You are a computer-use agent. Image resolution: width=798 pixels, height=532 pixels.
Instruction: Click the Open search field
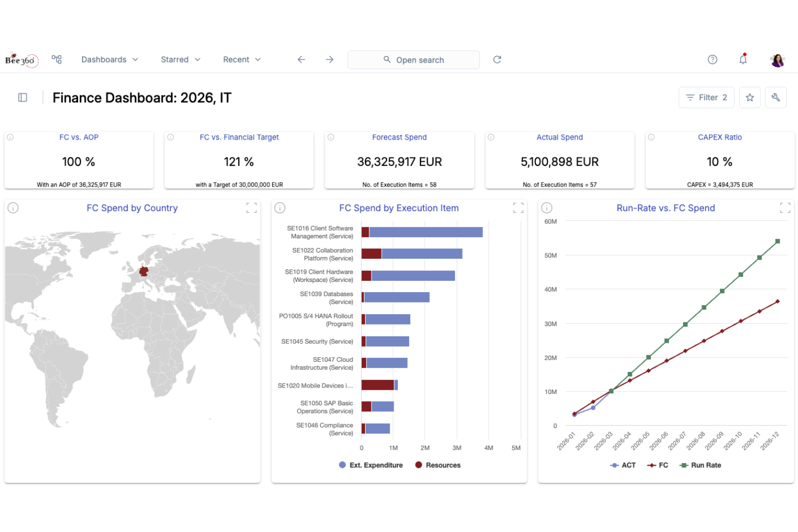click(414, 60)
